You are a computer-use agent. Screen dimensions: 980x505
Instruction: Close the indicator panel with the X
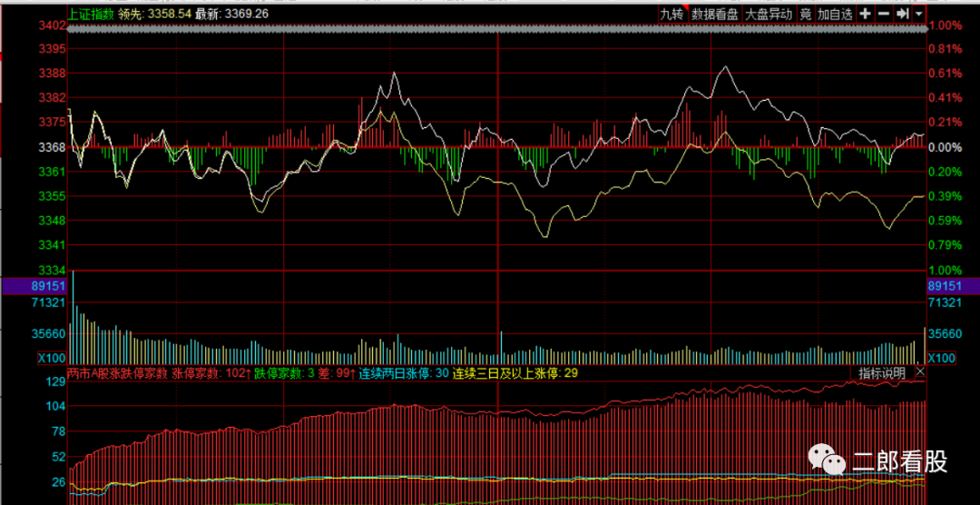[x=920, y=371]
